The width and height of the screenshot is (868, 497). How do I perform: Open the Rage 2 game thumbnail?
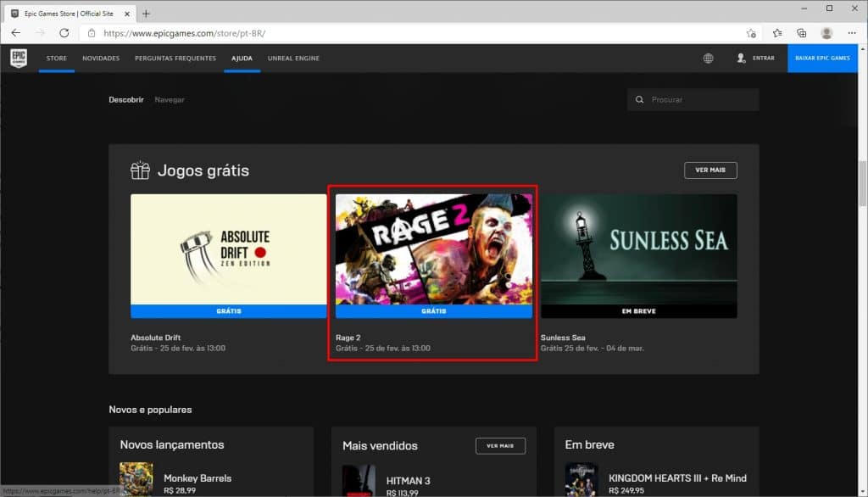(433, 248)
